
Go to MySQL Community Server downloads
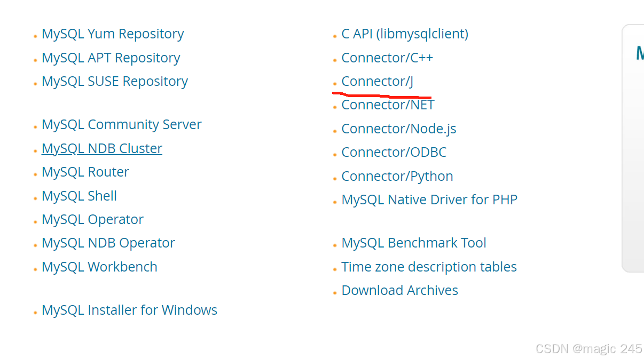(122, 124)
